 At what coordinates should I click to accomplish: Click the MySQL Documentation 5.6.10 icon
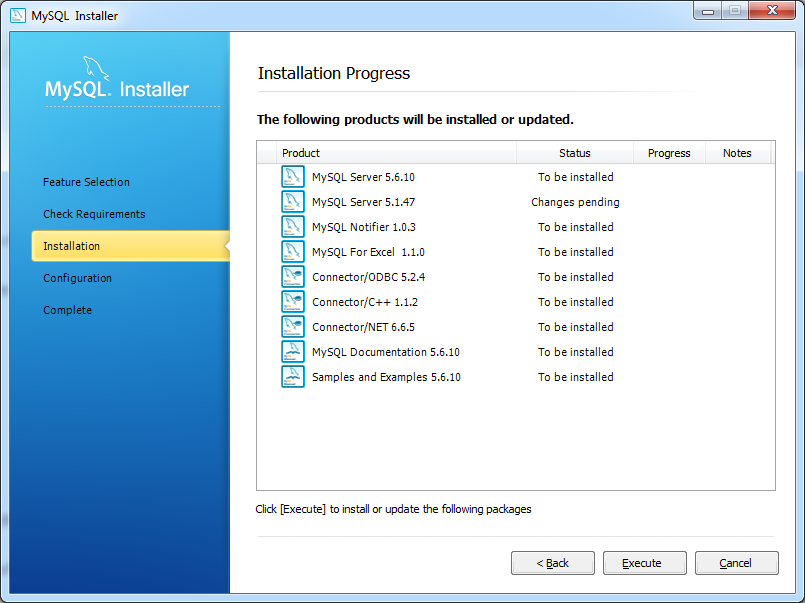[x=293, y=352]
